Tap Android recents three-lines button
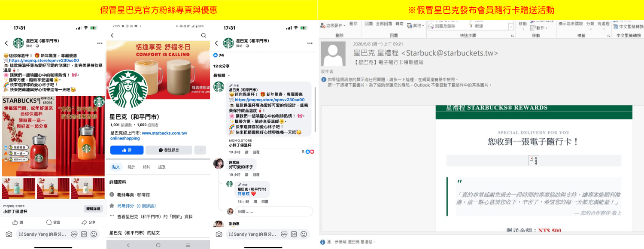644x249 pixels. click(188, 245)
